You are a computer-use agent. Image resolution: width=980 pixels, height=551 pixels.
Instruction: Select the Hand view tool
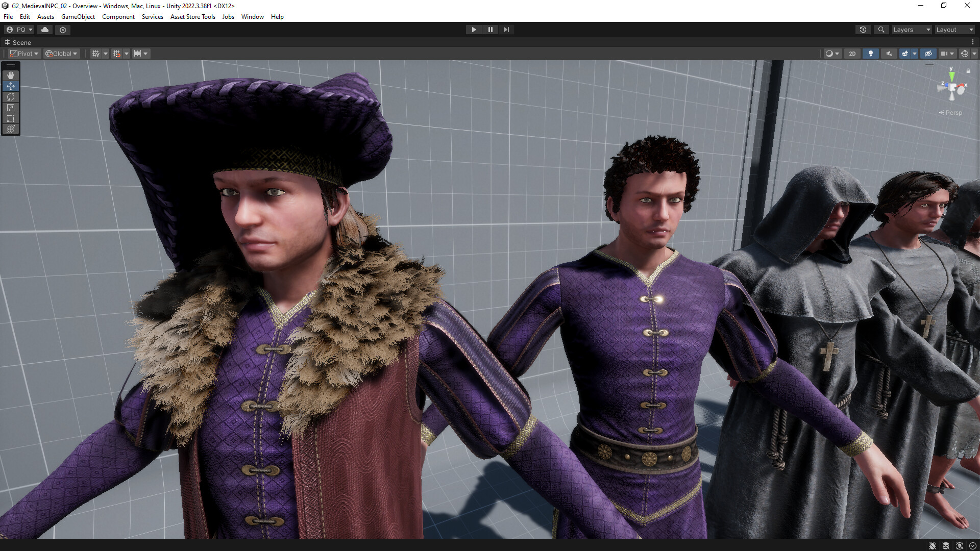tap(11, 76)
